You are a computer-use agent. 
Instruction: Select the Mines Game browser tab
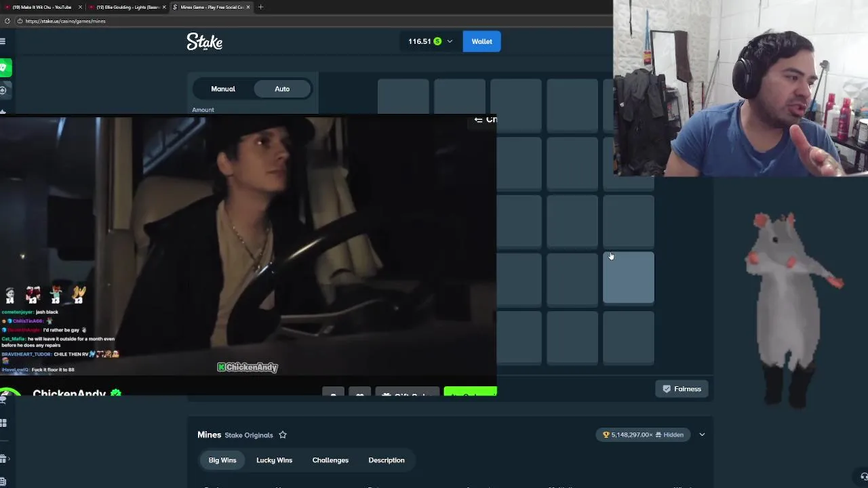point(211,7)
